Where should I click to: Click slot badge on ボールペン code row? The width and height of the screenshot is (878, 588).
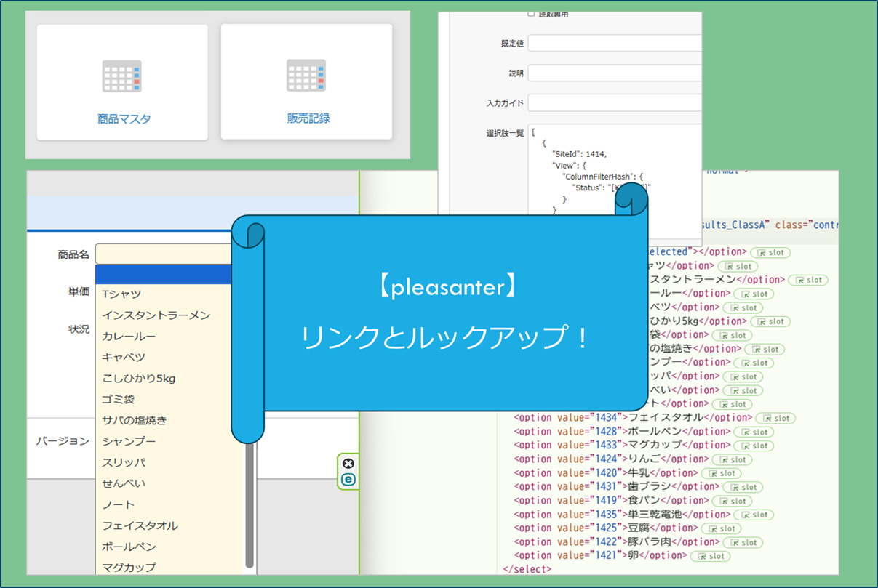[752, 432]
